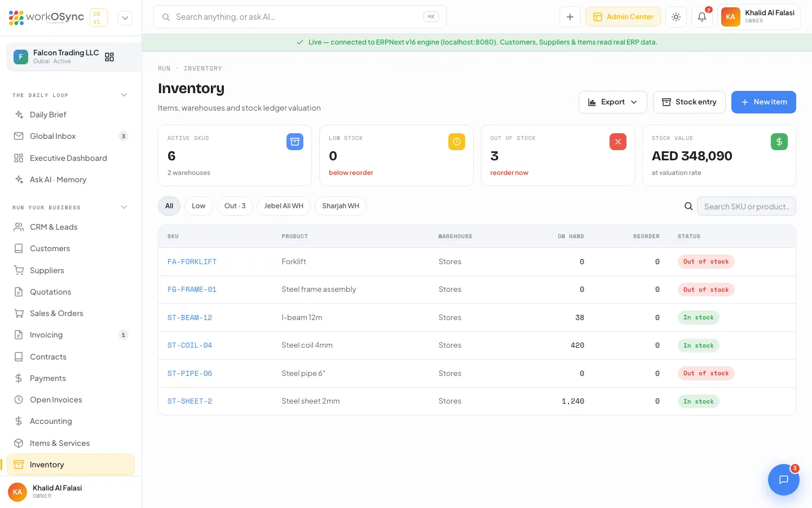The height and width of the screenshot is (508, 812).
Task: Open Suppliers page
Action: (70, 270)
